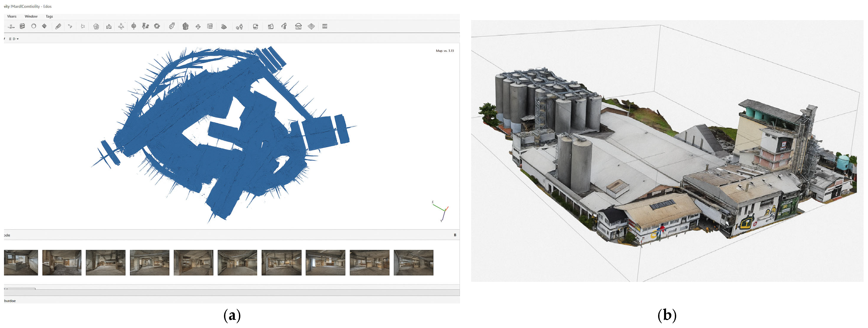Screen dimensions: 868x328
Task: Open the D dropdown arrow below the toolbar
Action: (17, 39)
